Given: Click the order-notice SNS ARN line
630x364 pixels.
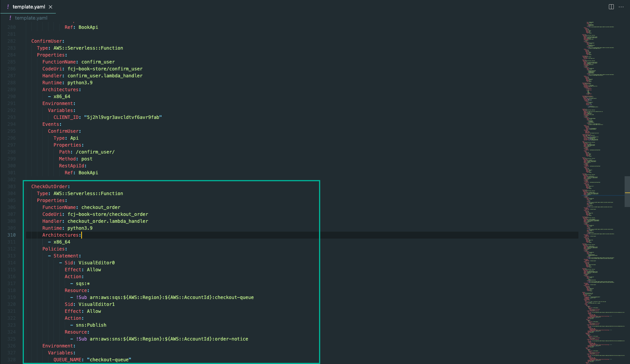Looking at the screenshot, I should tap(159, 339).
